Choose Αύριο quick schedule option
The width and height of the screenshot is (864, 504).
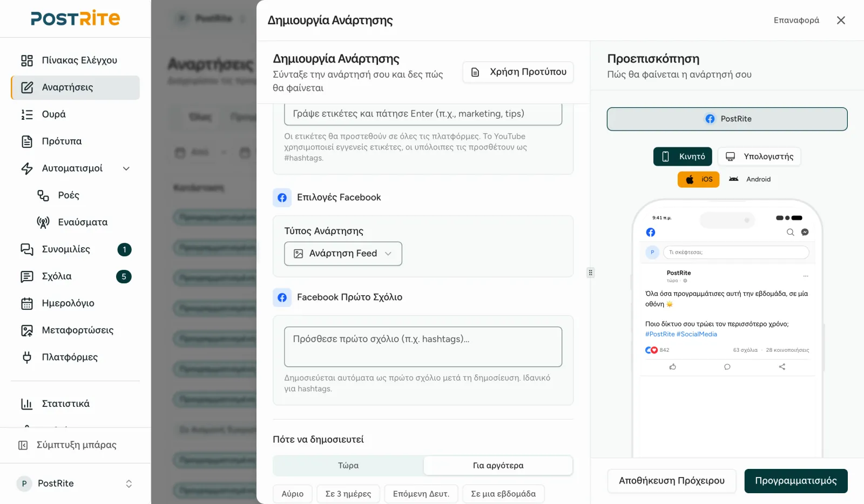(x=293, y=494)
